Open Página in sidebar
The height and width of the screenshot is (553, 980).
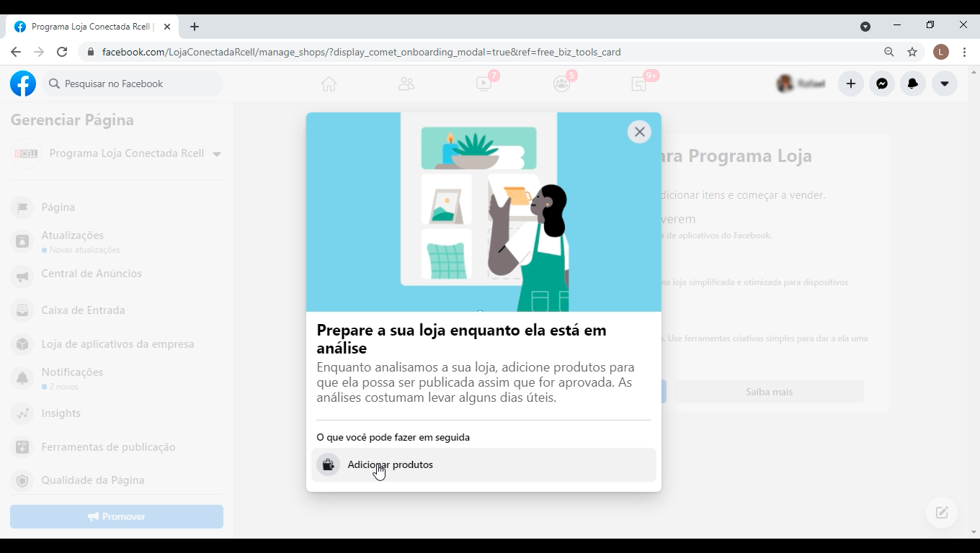point(117,207)
